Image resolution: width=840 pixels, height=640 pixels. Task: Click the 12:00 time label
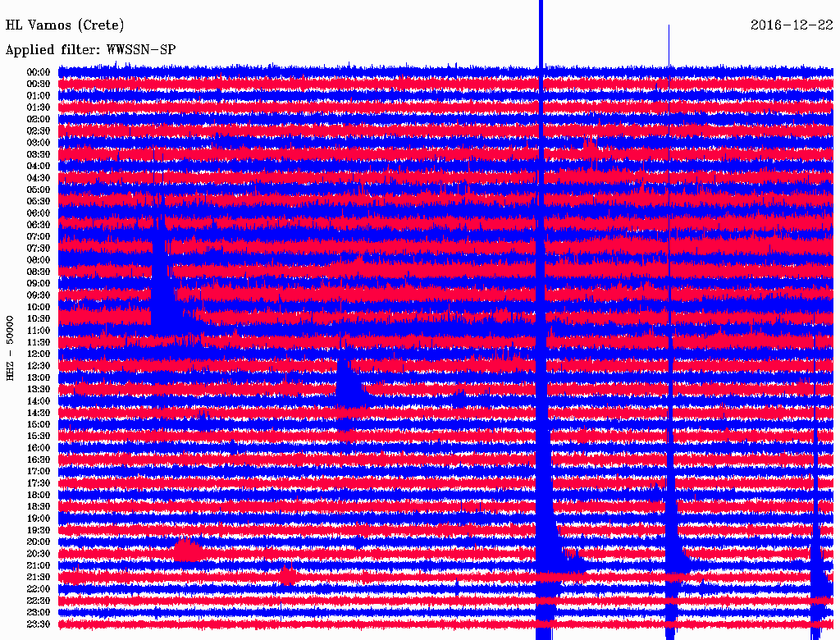[x=39, y=354]
